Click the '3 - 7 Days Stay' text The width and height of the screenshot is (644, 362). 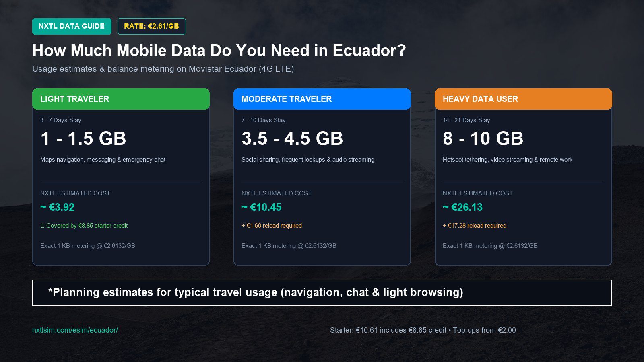tap(61, 120)
